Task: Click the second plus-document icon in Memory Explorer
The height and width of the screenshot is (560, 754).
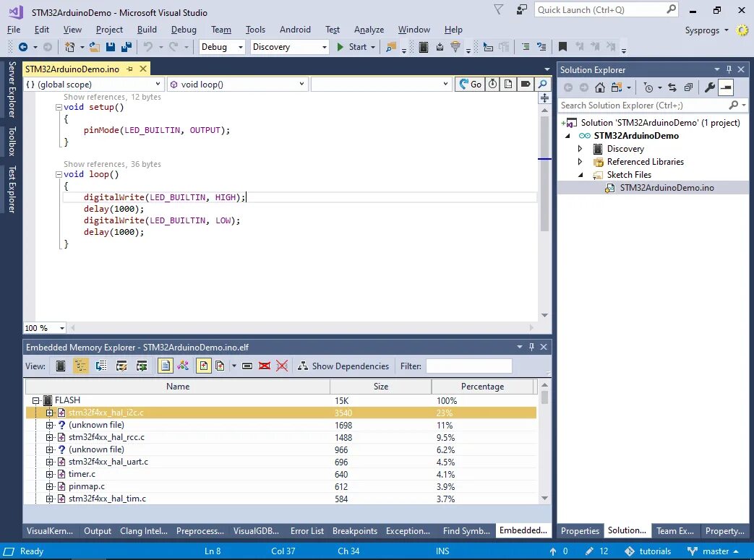Action: 220,366
